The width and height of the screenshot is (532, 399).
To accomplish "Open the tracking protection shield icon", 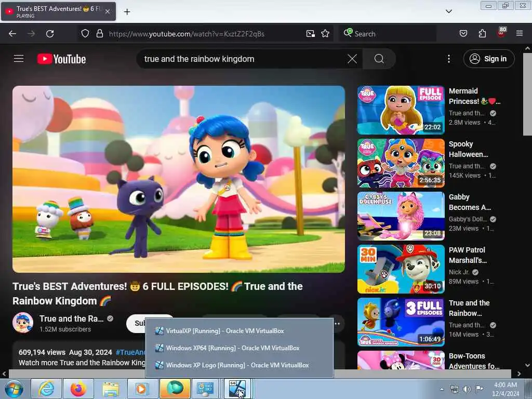I will click(85, 33).
